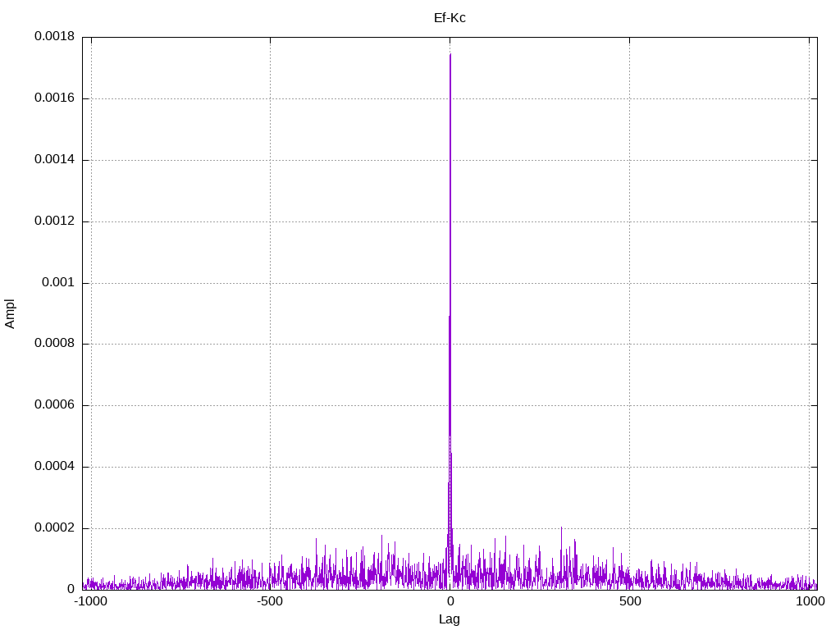This screenshot has width=840, height=630.
Task: Click the top of the central correlation peak
Action: tap(450, 54)
